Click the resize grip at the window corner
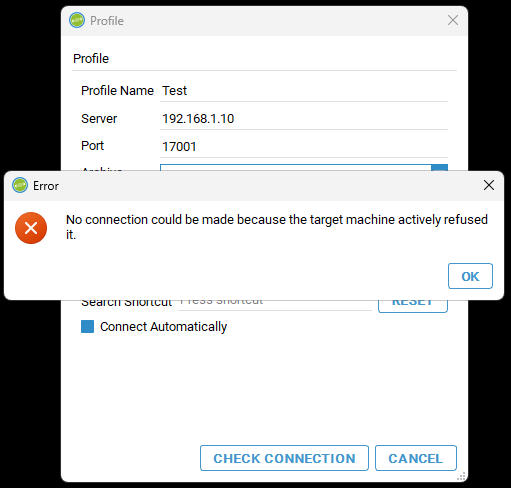The image size is (511, 488). coord(461,477)
